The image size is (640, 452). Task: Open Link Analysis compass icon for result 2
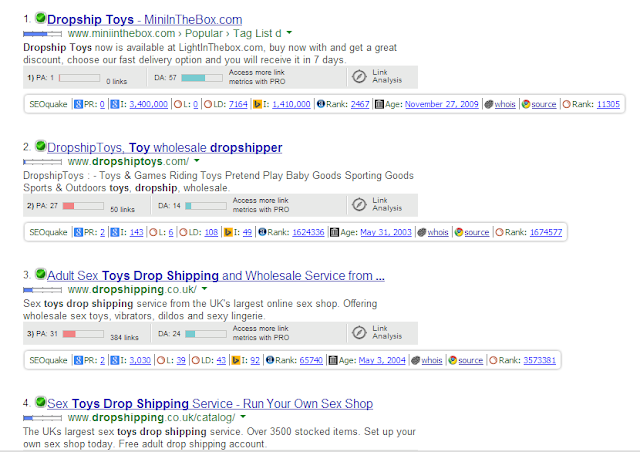(x=359, y=205)
